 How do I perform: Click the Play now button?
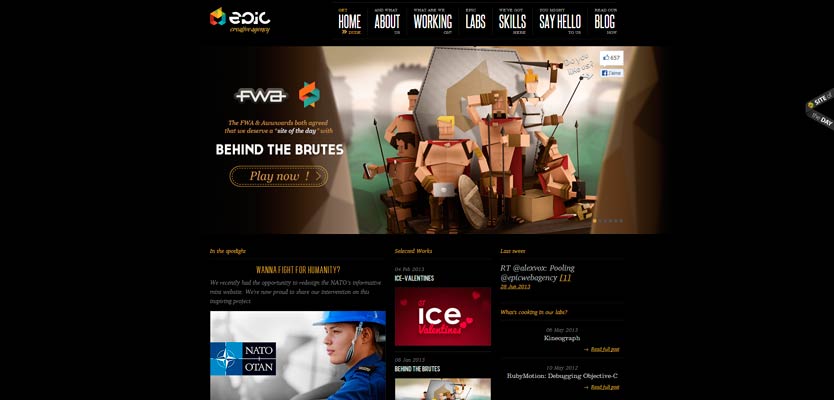(x=279, y=176)
